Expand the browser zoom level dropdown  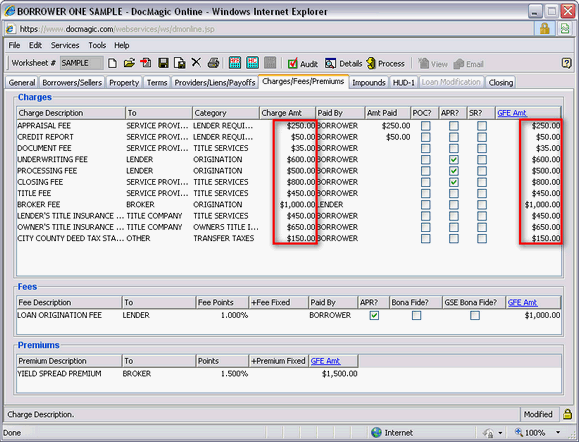(x=558, y=432)
